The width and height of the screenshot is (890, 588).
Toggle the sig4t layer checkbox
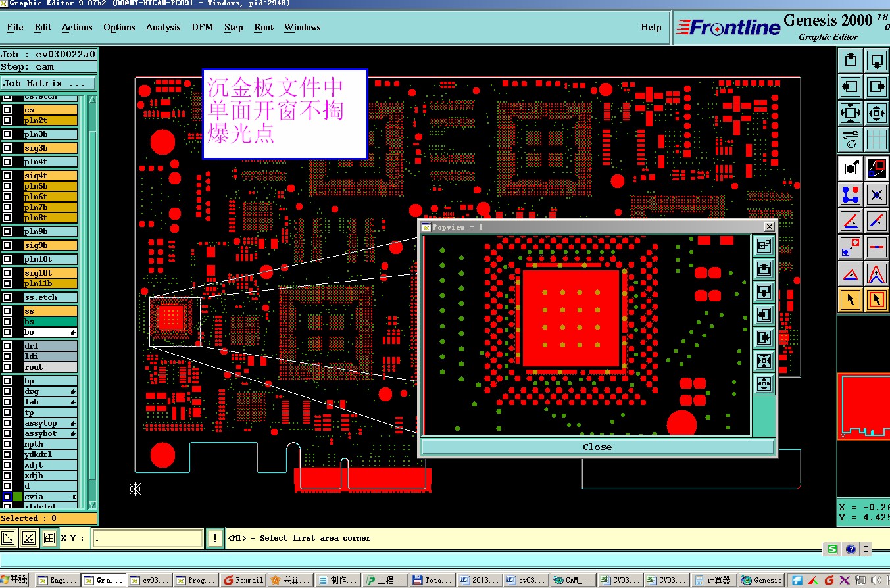7,176
